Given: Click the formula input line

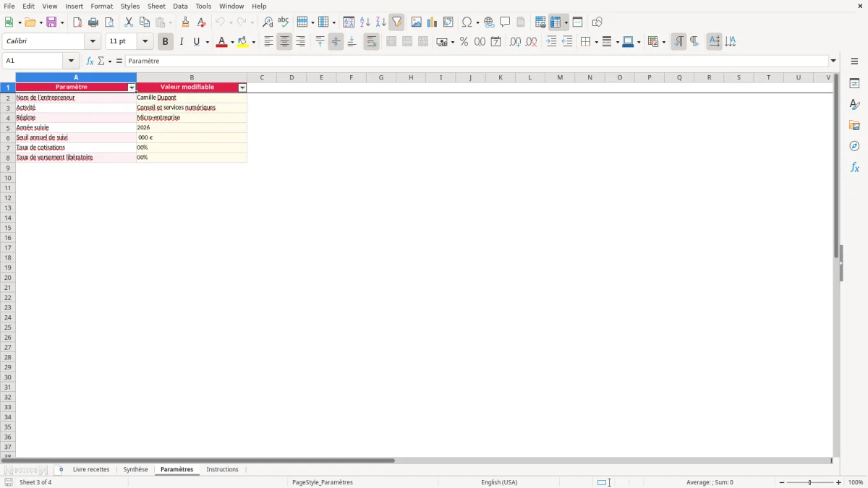Looking at the screenshot, I should point(477,61).
